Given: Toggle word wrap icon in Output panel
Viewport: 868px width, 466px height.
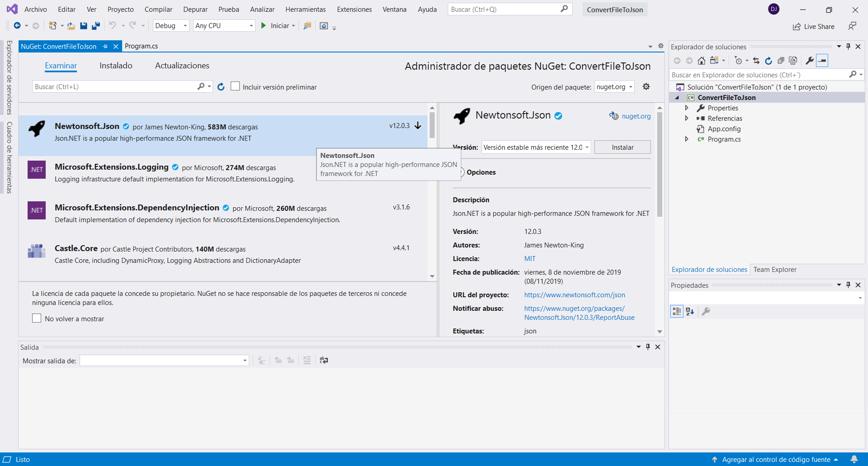Looking at the screenshot, I should coord(324,360).
